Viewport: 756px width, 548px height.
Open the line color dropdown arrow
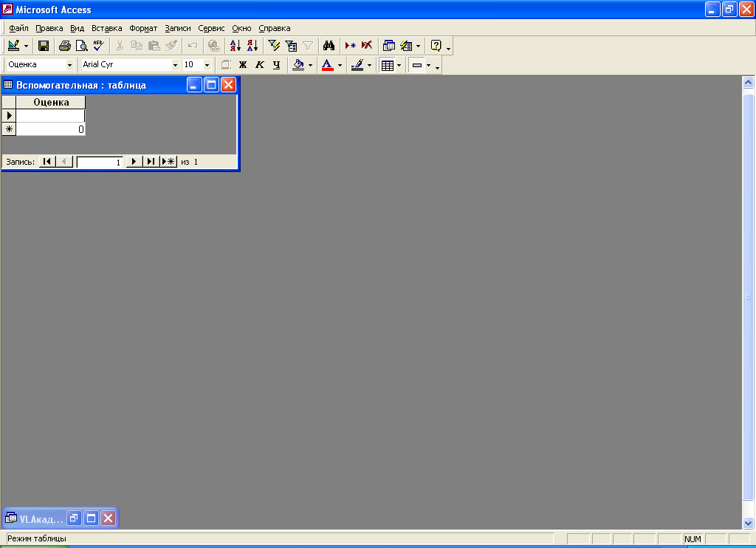click(369, 65)
